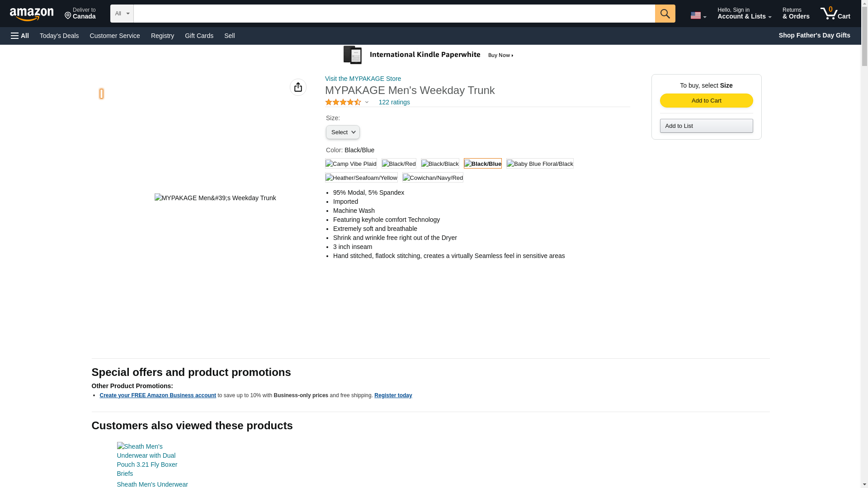Pick the Cowichan/Navy/Red color variant
Screen dimensions: 868x488
(433, 178)
